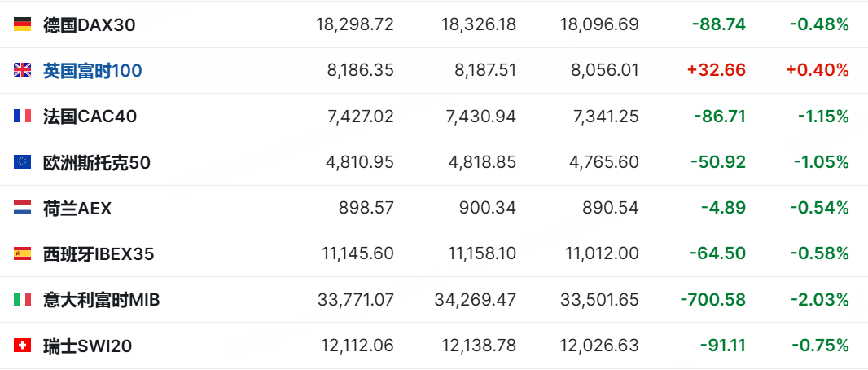The height and width of the screenshot is (370, 868).
Task: Click the 18,298.72 DAX30 price cell
Action: tap(355, 24)
